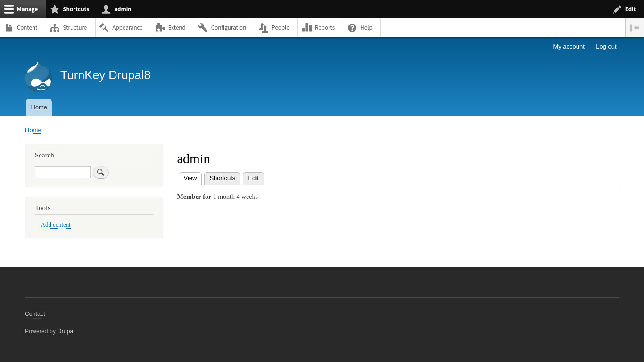The height and width of the screenshot is (362, 644).
Task: Open the Help admin menu
Action: point(361,28)
